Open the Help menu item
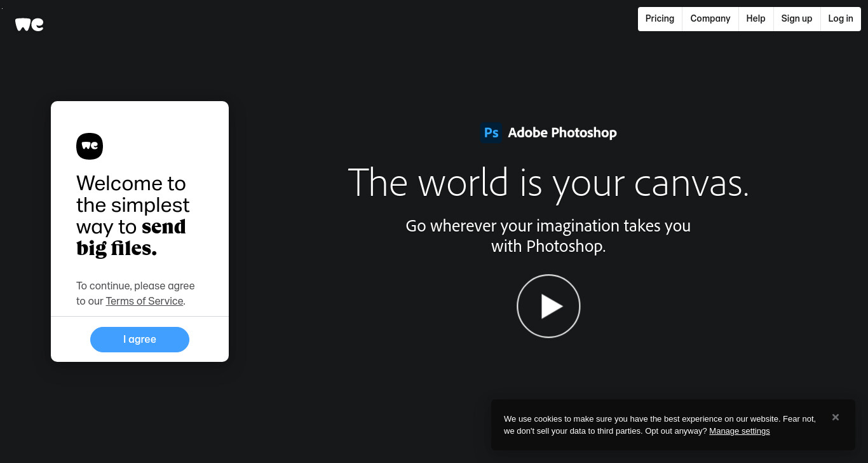This screenshot has width=868, height=463. point(756,18)
